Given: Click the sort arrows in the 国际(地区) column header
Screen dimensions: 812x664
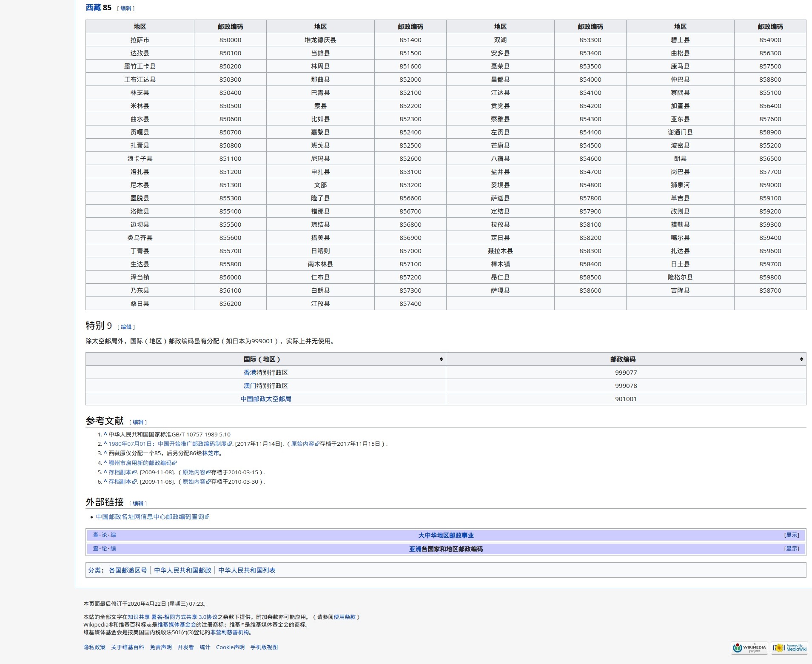Looking at the screenshot, I should click(x=441, y=359).
